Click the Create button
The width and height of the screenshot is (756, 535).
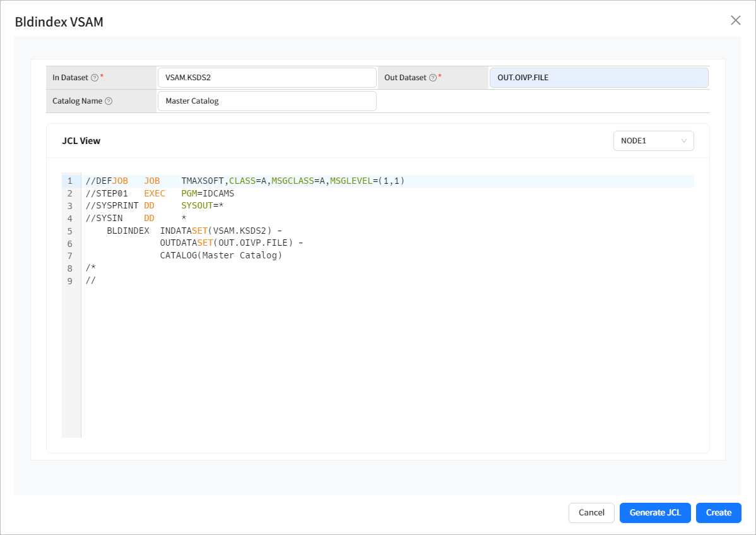click(718, 512)
